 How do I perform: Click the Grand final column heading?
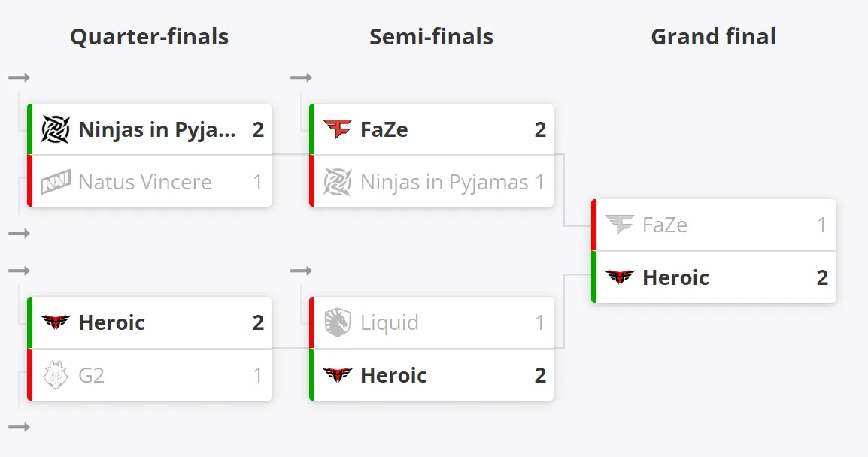pyautogui.click(x=713, y=37)
